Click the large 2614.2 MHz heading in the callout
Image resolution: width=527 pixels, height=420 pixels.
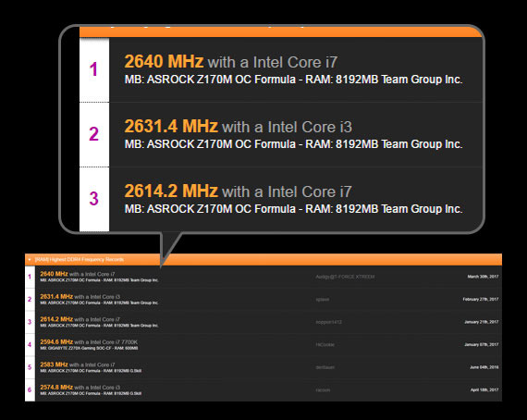[171, 191]
